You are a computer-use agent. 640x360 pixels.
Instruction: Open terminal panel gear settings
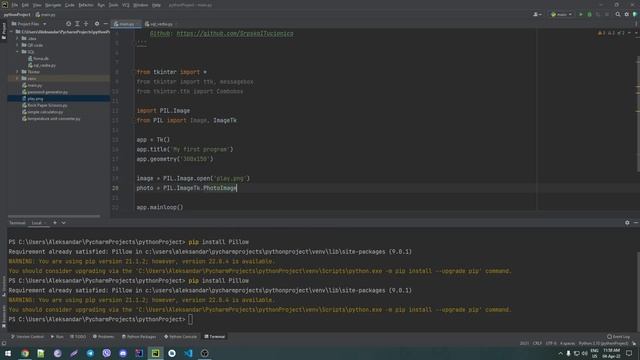627,223
